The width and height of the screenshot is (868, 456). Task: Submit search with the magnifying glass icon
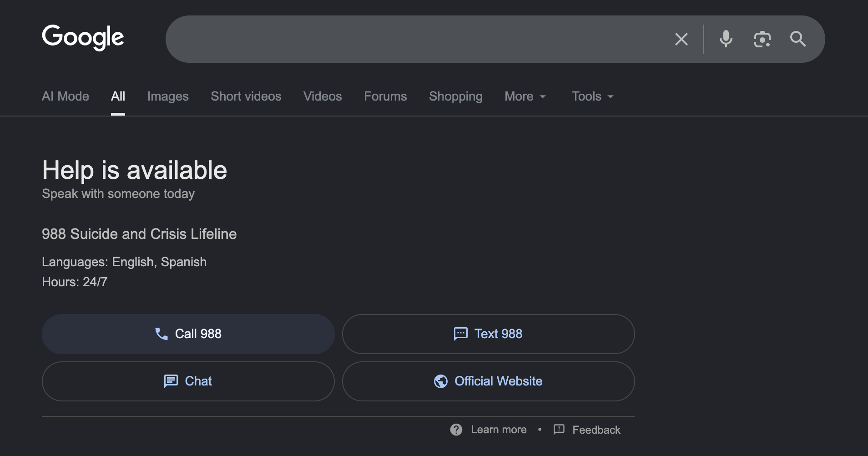(798, 39)
